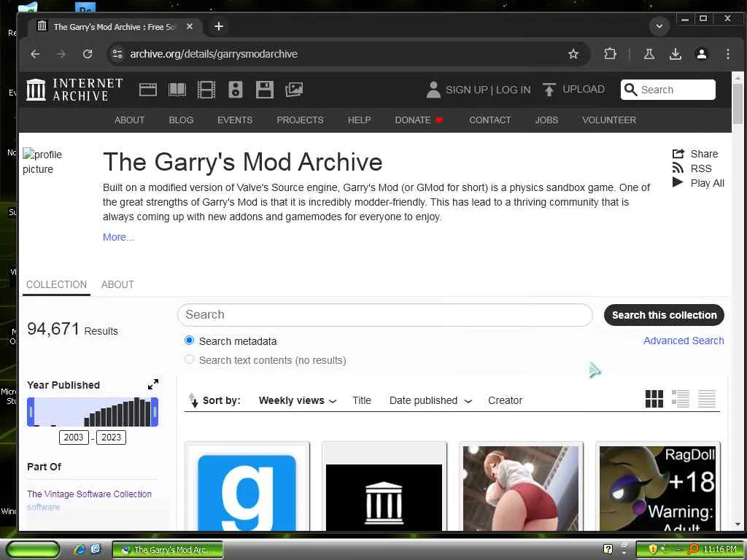Viewport: 747px width, 560px height.
Task: Open EVENTS in the navigation bar
Action: click(x=235, y=120)
